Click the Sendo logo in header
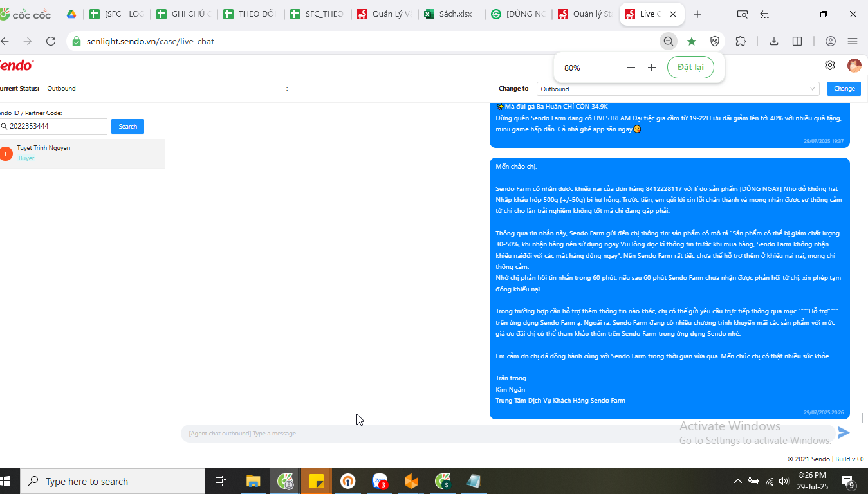Screen dimensions: 868x494 (16, 65)
